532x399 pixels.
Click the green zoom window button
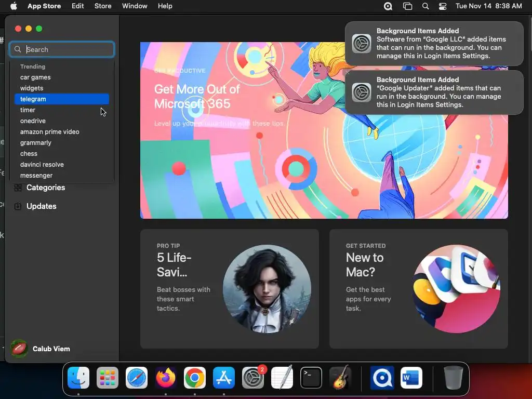[x=39, y=29]
